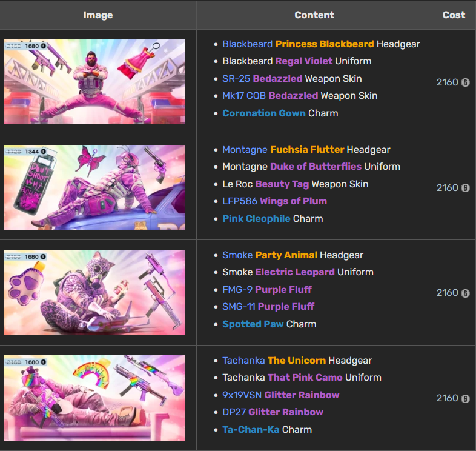Click the R6 credits icon in Montagne row cost
This screenshot has height=451, width=476.
click(x=465, y=188)
